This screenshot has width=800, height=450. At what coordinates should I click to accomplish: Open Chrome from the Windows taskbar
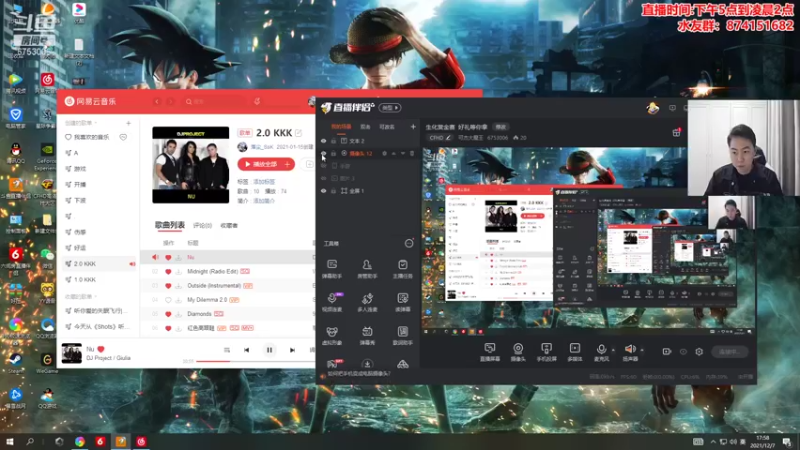pyautogui.click(x=80, y=442)
